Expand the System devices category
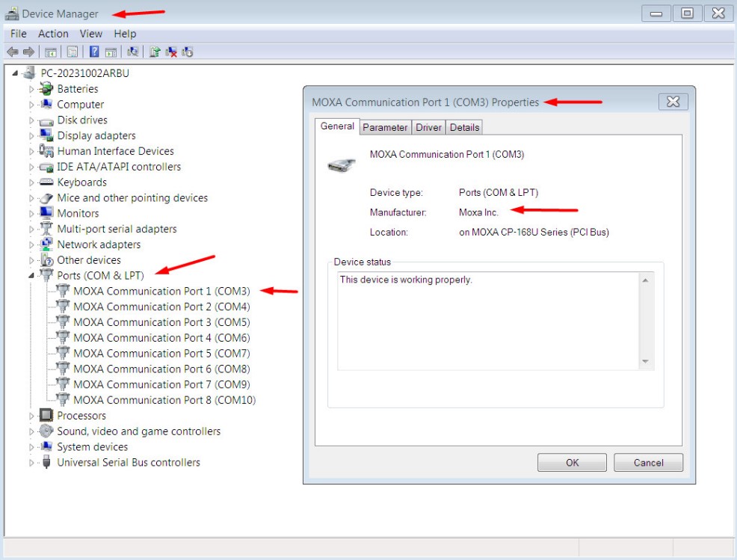Image resolution: width=737 pixels, height=560 pixels. 31,446
